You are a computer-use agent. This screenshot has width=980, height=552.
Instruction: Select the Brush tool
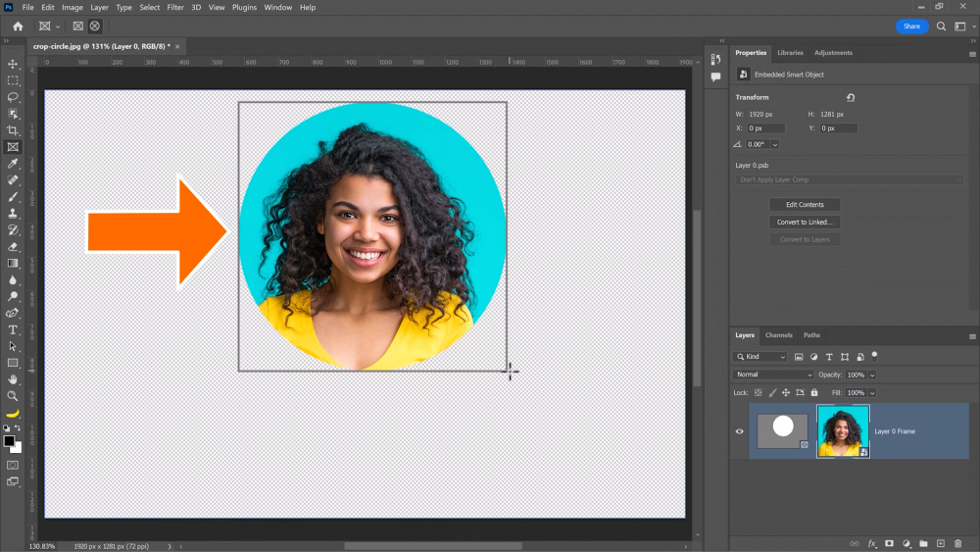(13, 196)
